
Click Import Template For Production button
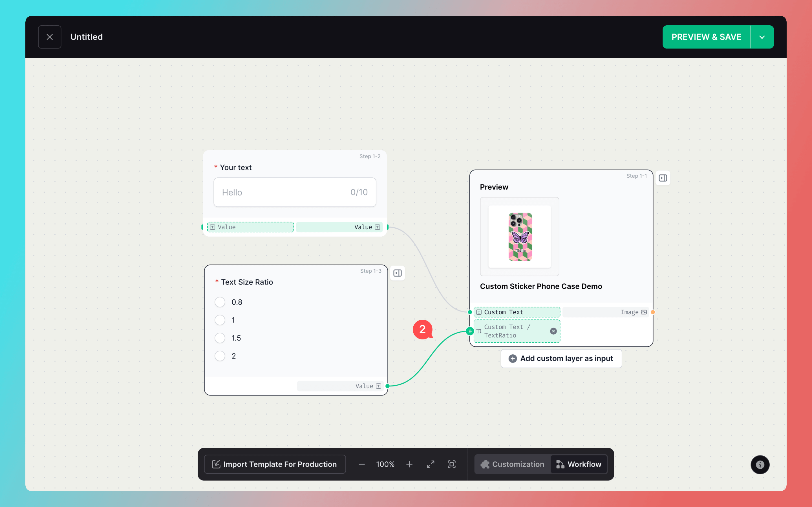pyautogui.click(x=274, y=464)
